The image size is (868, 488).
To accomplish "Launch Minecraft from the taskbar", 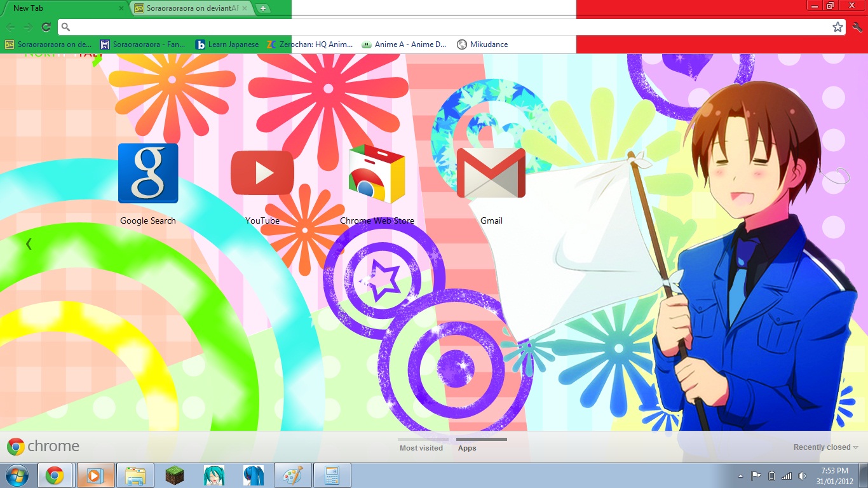I will pyautogui.click(x=174, y=475).
